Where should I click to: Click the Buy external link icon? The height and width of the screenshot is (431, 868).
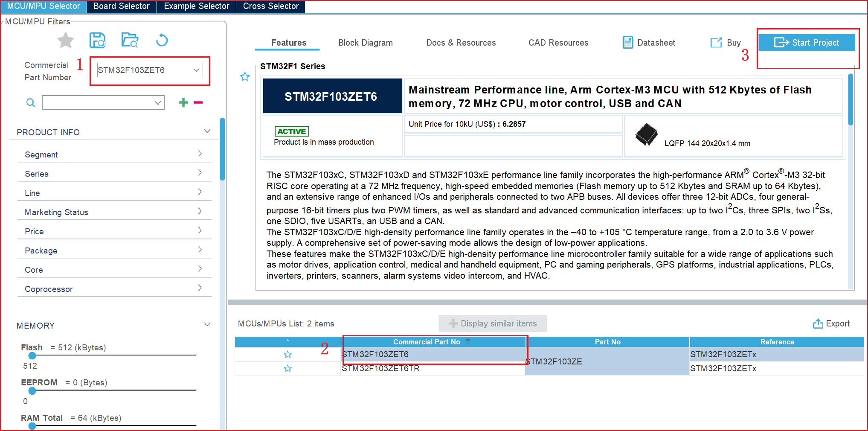[716, 42]
